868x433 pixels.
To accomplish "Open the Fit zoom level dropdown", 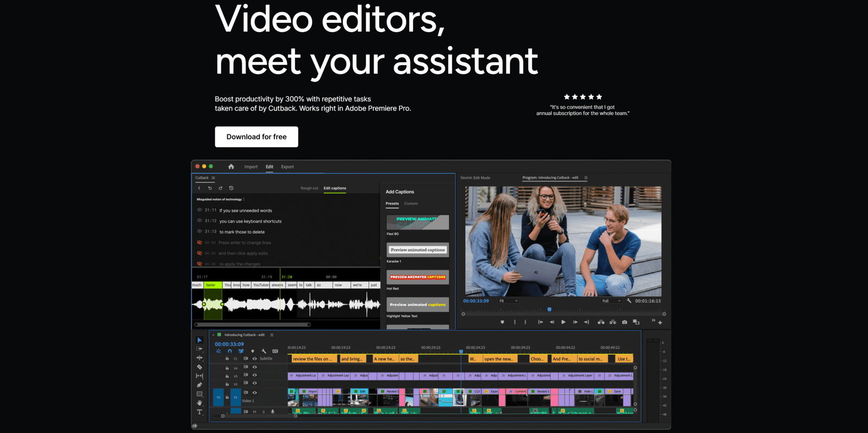I will tap(508, 301).
